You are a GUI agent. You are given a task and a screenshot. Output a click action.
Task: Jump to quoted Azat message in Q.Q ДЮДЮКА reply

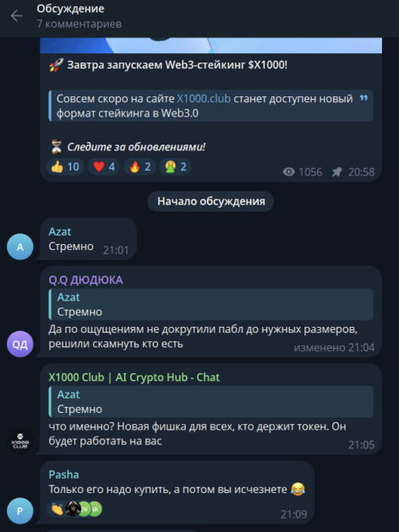point(210,304)
